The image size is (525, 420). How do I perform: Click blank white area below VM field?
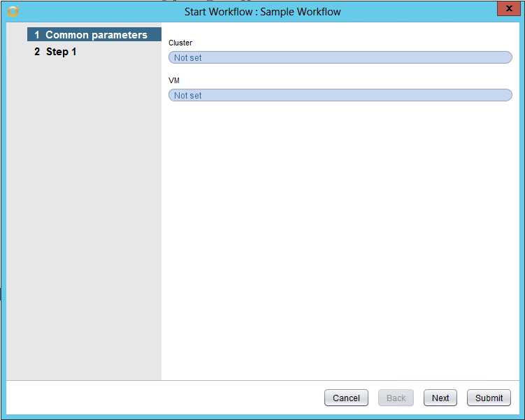coord(340,238)
